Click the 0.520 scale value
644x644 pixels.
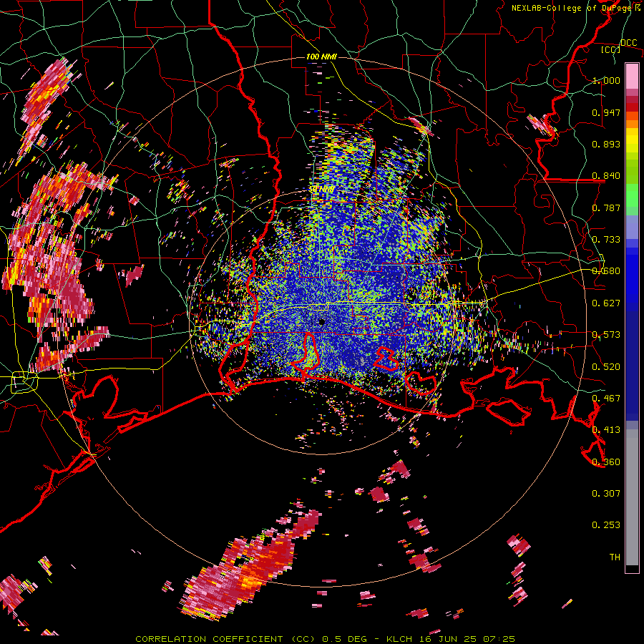coord(606,367)
